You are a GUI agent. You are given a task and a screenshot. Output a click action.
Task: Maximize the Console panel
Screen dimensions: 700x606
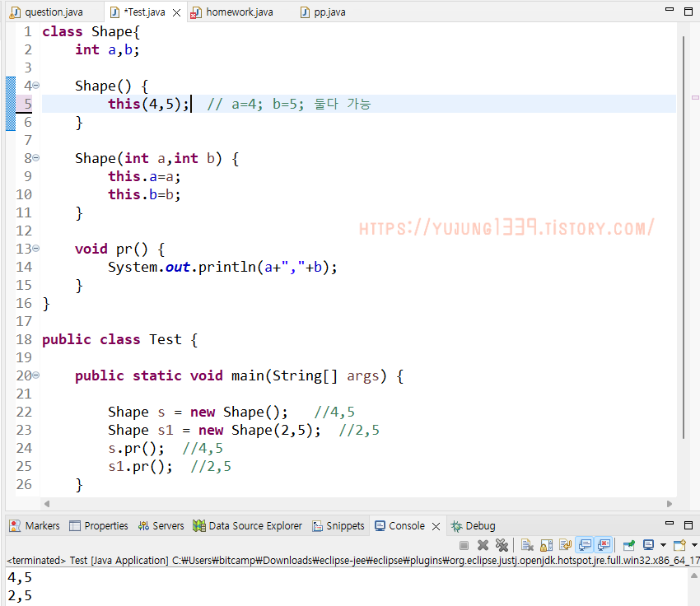tap(688, 524)
